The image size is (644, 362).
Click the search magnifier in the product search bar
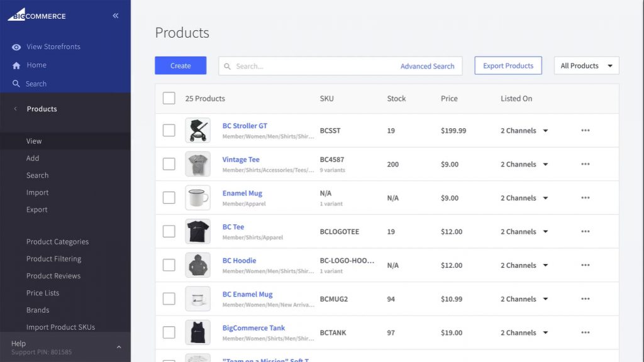226,65
